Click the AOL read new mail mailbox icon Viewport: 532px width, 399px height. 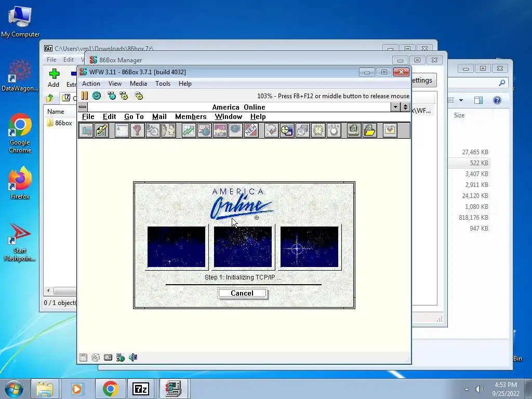(87, 130)
